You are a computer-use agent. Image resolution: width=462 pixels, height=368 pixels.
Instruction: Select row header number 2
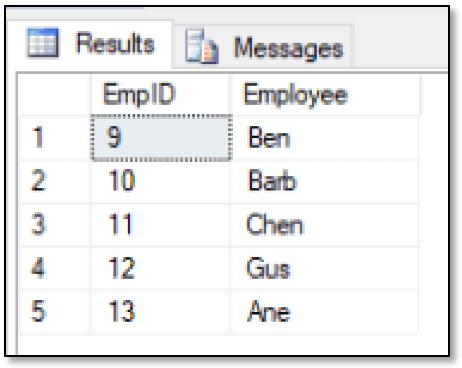(x=55, y=181)
